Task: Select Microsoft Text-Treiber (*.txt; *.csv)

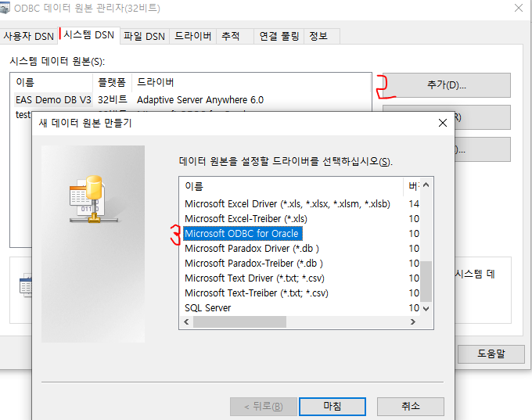Action: pyautogui.click(x=257, y=293)
